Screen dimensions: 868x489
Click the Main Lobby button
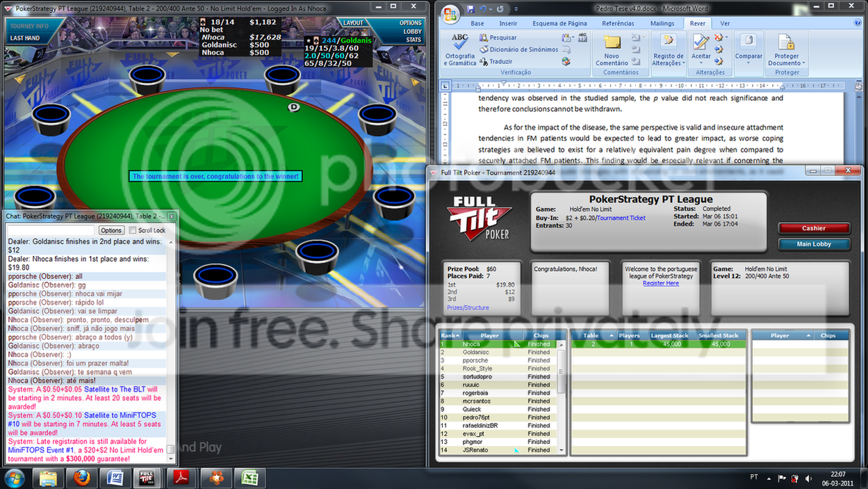pos(814,244)
